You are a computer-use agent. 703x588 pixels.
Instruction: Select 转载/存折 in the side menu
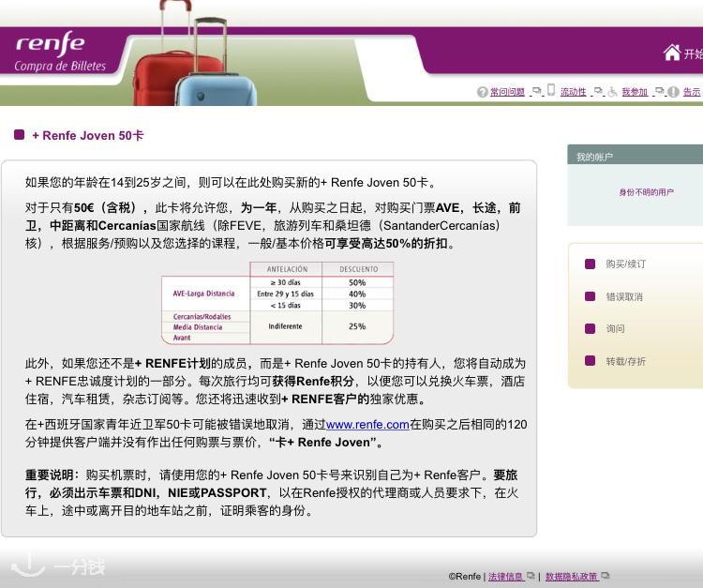coord(625,361)
